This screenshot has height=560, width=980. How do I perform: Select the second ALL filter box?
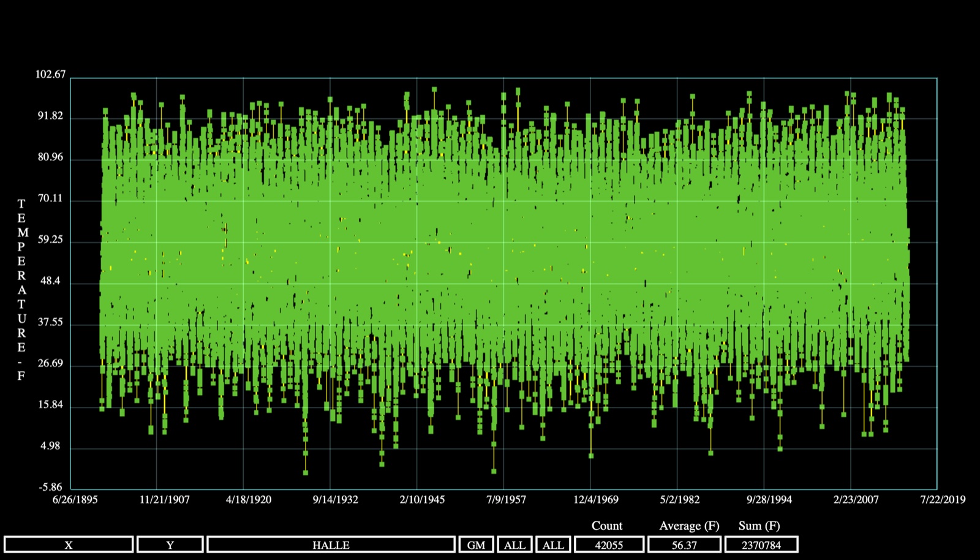[553, 545]
